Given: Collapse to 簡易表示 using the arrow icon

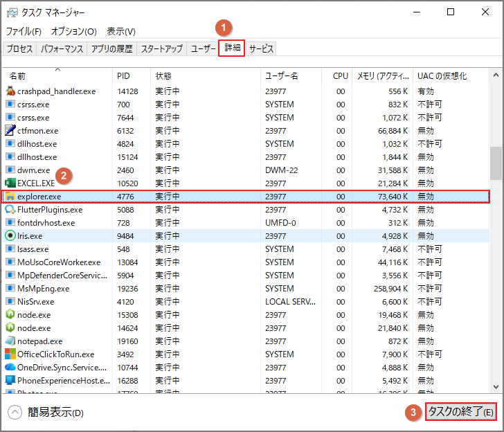Looking at the screenshot, I should pyautogui.click(x=15, y=412).
